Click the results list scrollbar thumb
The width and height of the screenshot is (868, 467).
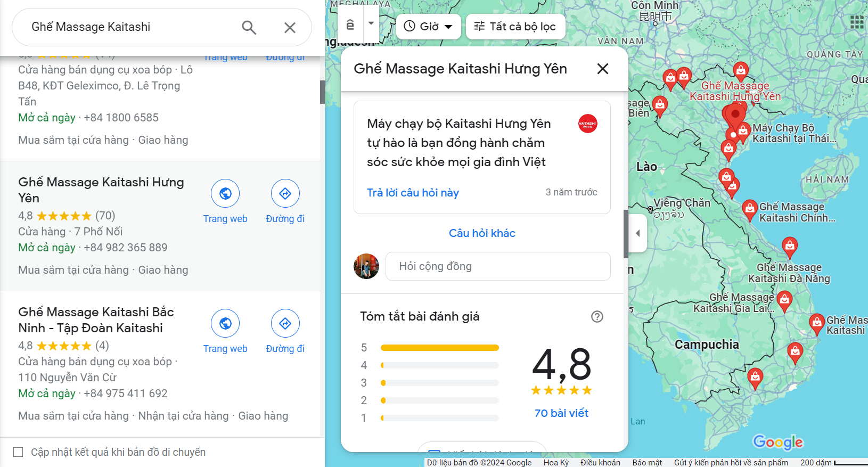(322, 92)
